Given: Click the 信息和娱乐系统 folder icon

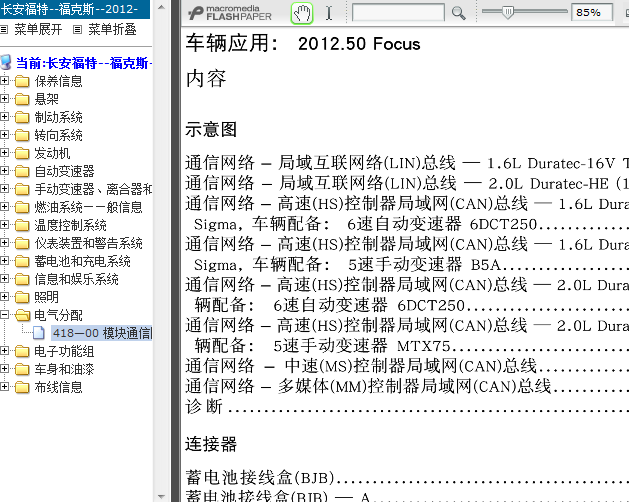Looking at the screenshot, I should point(22,279).
